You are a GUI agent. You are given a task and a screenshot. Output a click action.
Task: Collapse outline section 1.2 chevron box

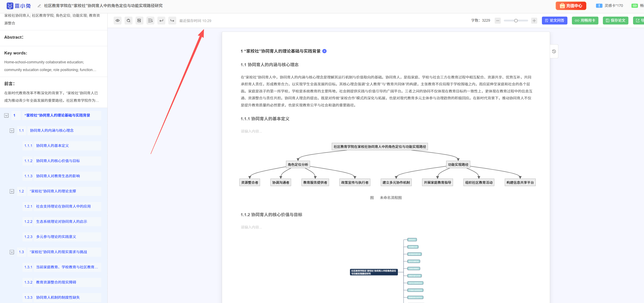tap(12, 191)
